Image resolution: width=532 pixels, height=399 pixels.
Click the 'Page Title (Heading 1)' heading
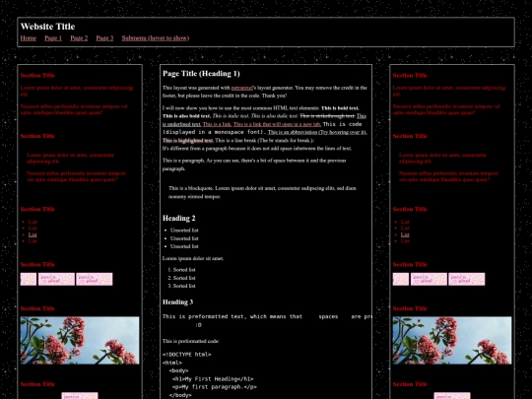[x=201, y=74]
